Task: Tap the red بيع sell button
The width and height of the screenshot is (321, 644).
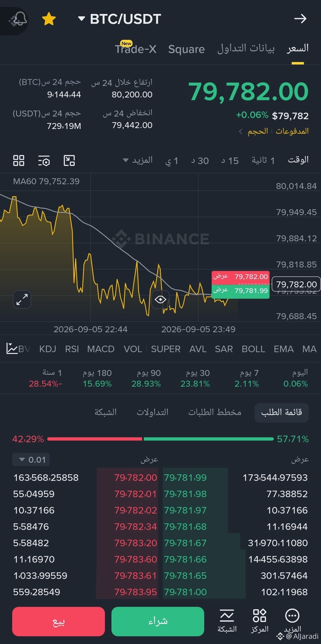Action: click(59, 621)
